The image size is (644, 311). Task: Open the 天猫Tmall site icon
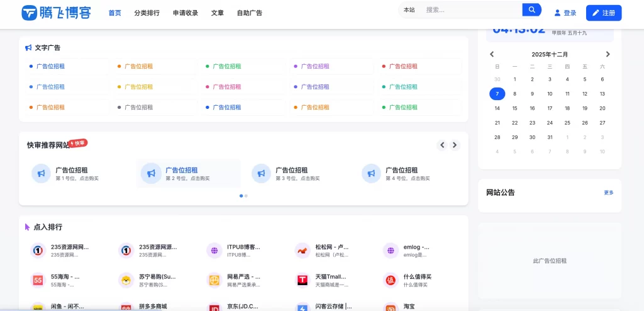coord(303,280)
